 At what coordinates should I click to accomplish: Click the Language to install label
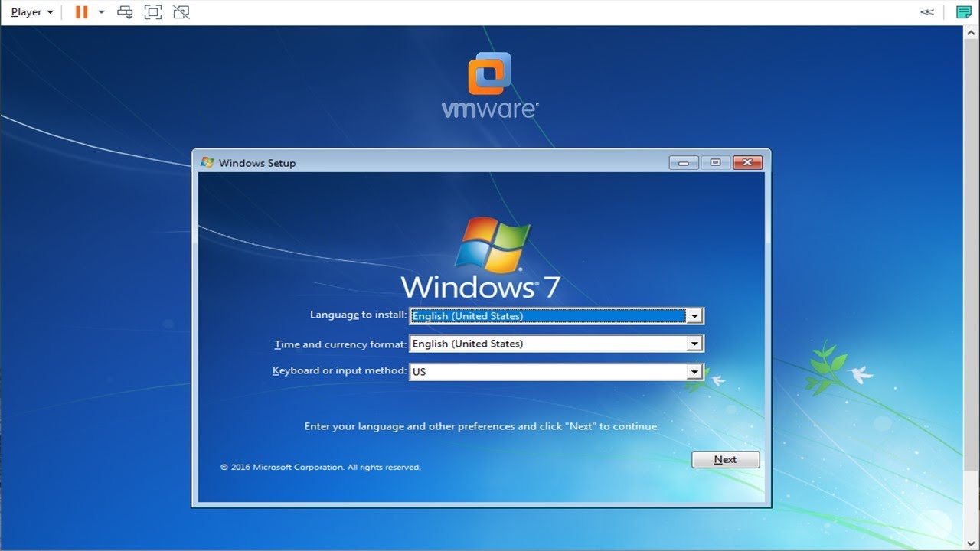tap(358, 315)
